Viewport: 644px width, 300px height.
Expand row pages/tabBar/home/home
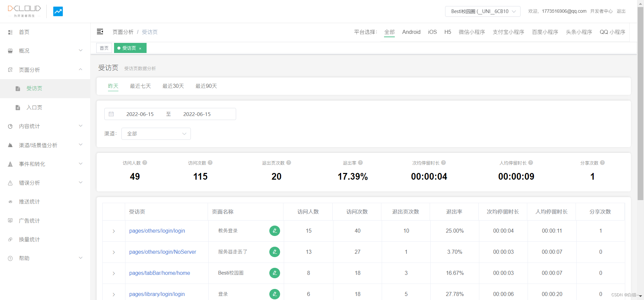coord(114,273)
